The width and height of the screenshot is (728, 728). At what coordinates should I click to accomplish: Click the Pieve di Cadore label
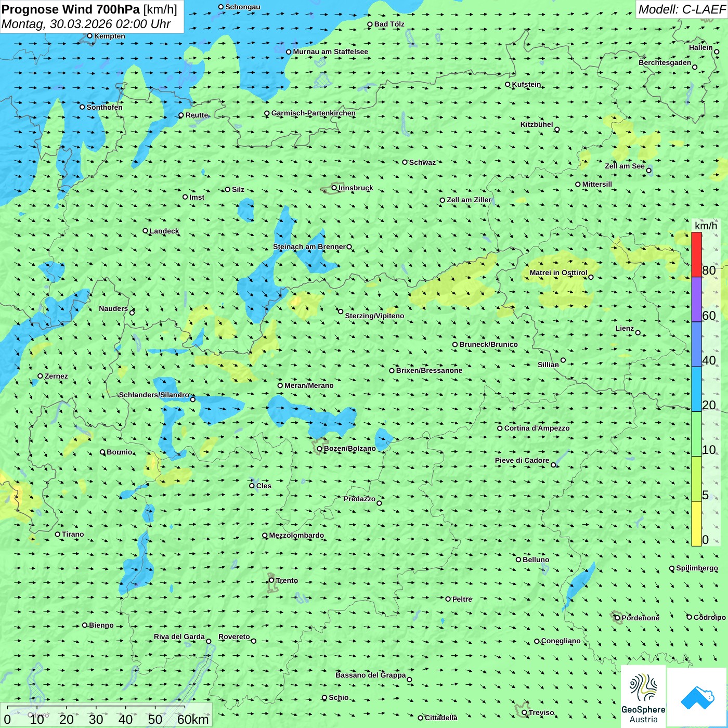click(522, 460)
